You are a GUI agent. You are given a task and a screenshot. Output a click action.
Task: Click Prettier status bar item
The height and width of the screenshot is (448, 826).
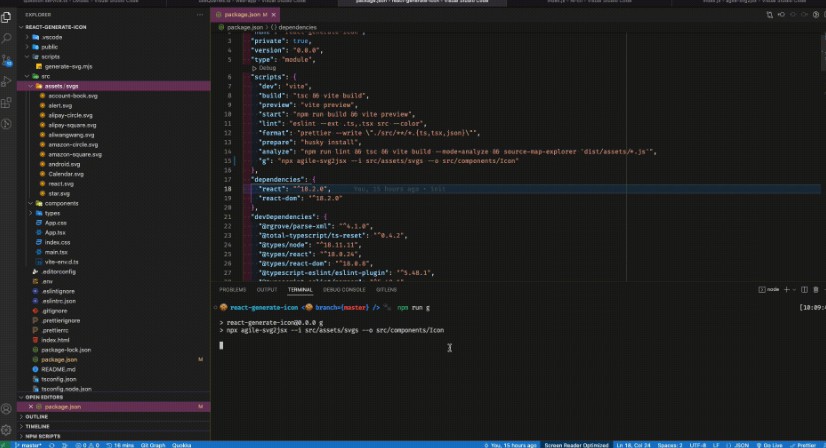coord(803,445)
